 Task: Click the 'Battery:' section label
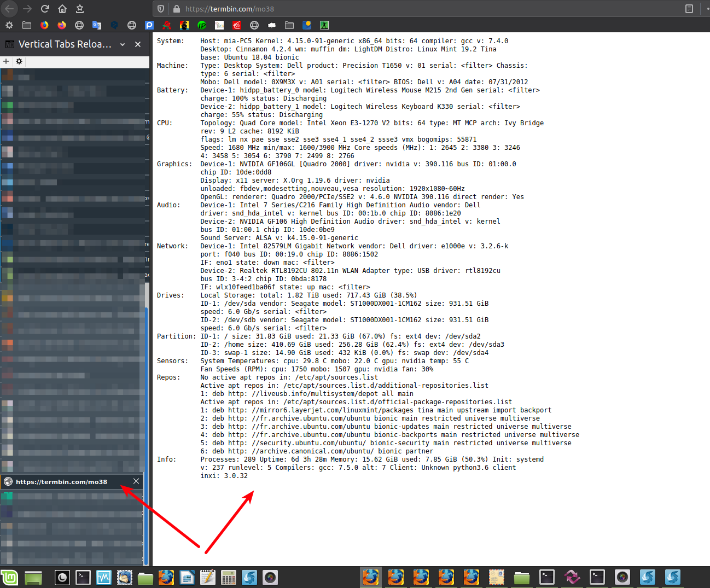pos(172,90)
